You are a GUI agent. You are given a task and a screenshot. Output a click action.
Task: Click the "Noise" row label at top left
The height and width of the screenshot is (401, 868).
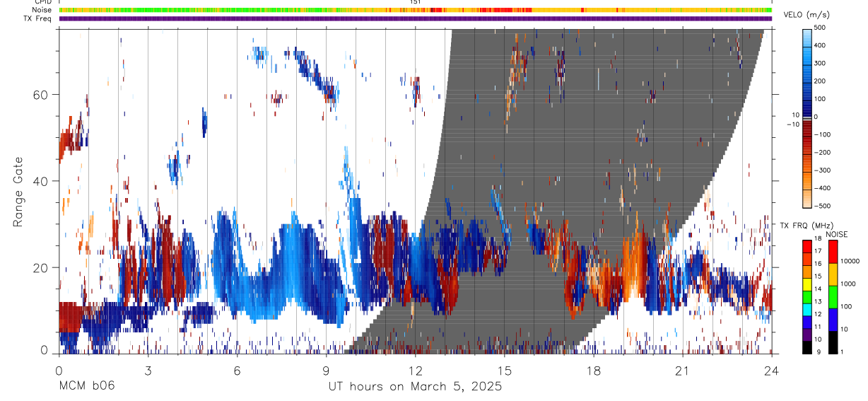point(42,10)
